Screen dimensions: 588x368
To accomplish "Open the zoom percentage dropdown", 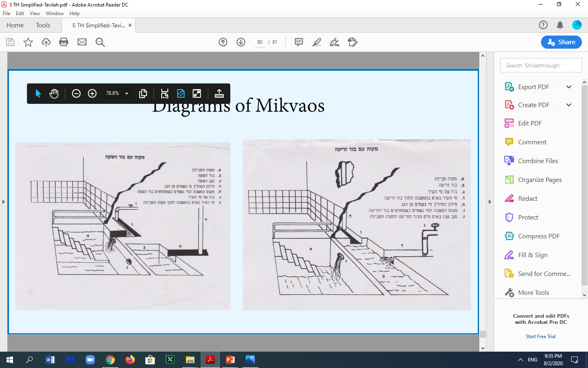I will click(127, 94).
